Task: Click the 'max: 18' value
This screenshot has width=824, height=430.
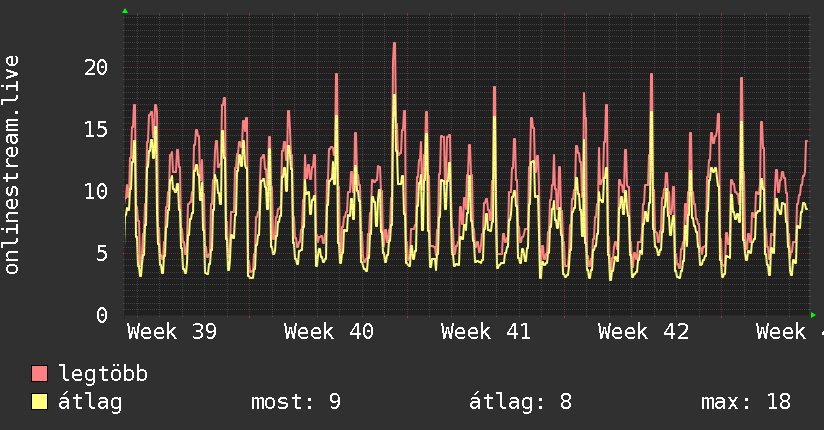Action: click(x=746, y=402)
